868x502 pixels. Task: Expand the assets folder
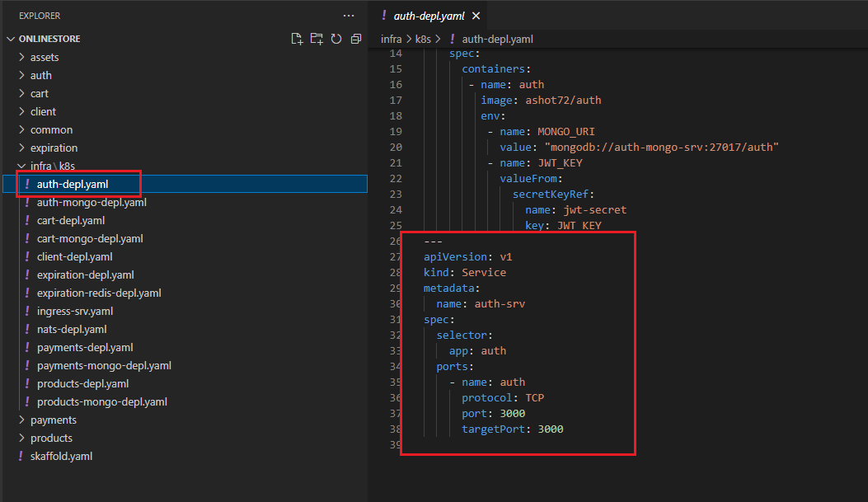pyautogui.click(x=44, y=57)
